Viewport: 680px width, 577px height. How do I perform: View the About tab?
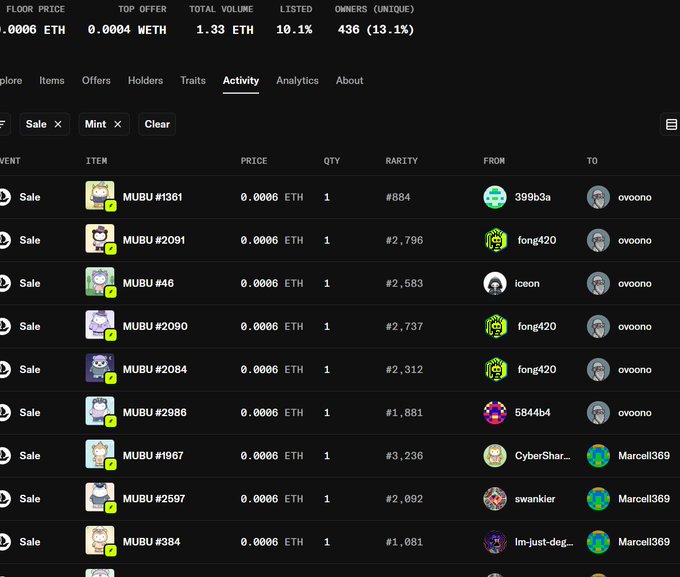coord(350,81)
